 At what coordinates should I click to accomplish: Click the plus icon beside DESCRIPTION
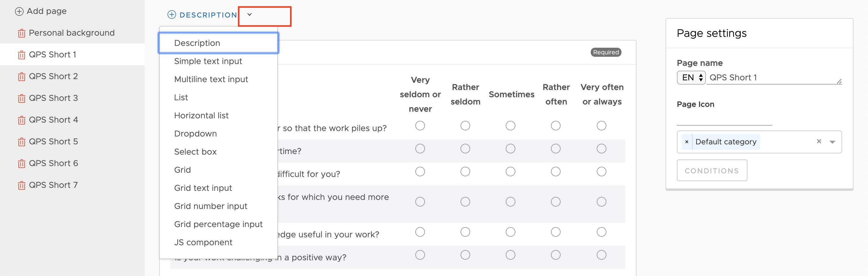click(x=172, y=14)
